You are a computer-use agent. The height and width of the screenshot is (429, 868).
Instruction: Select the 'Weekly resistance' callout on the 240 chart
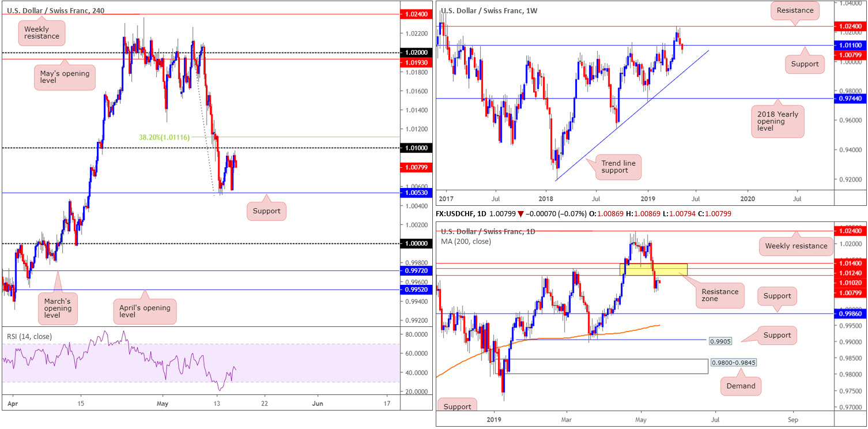point(42,32)
